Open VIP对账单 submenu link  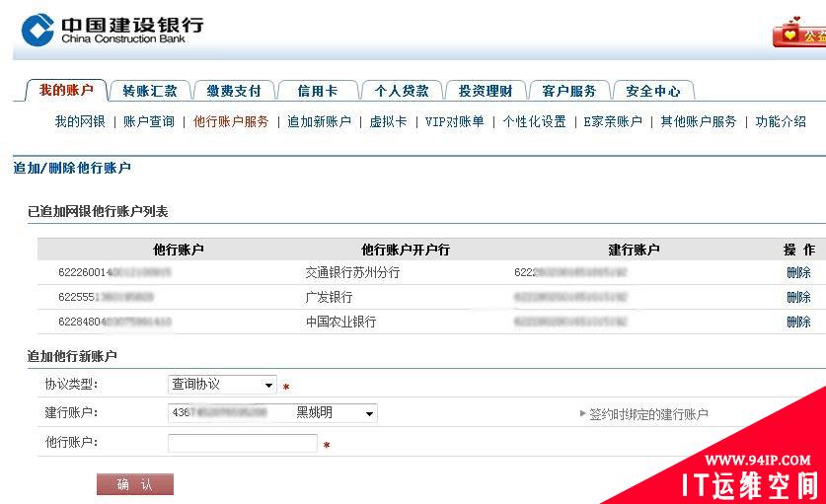coord(455,121)
